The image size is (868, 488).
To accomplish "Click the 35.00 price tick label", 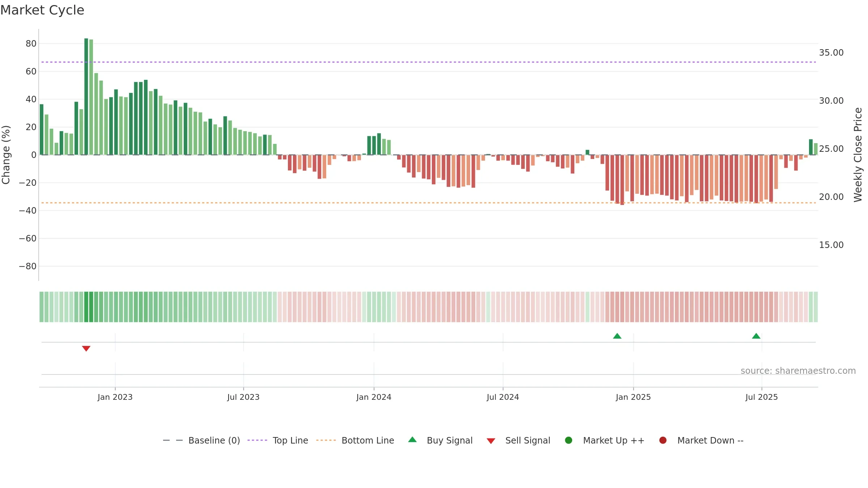I will (x=831, y=53).
